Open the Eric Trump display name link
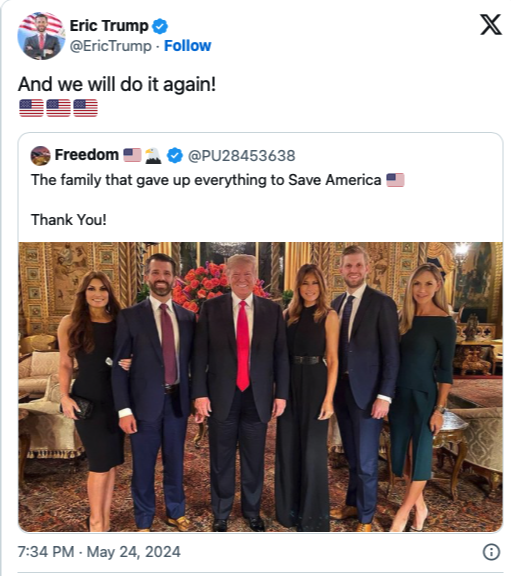Screen dimensions: 511x576 (x=109, y=26)
